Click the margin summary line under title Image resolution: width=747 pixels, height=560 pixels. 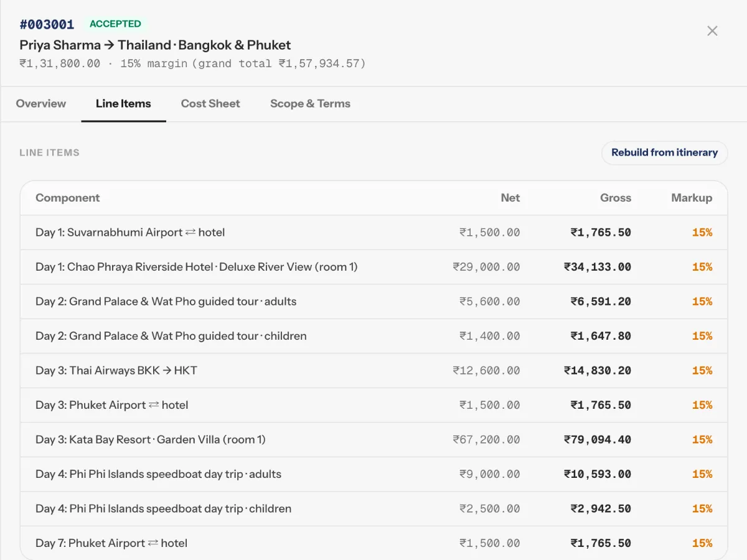(x=192, y=63)
